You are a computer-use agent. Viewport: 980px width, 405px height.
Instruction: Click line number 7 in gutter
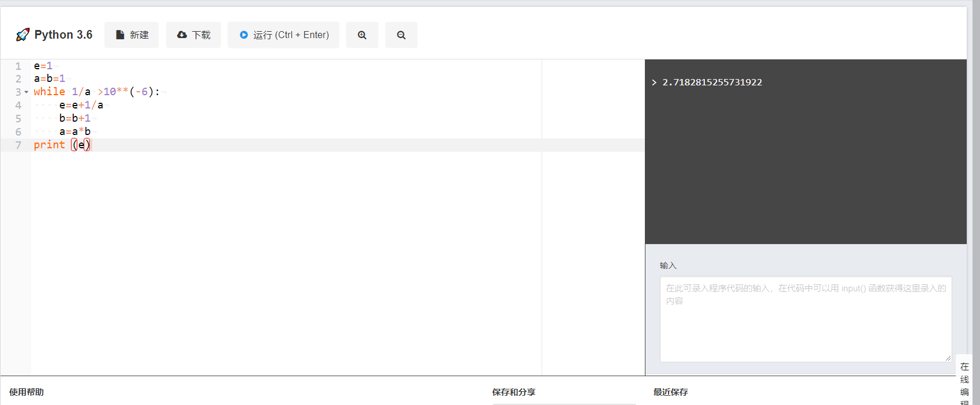(18, 145)
